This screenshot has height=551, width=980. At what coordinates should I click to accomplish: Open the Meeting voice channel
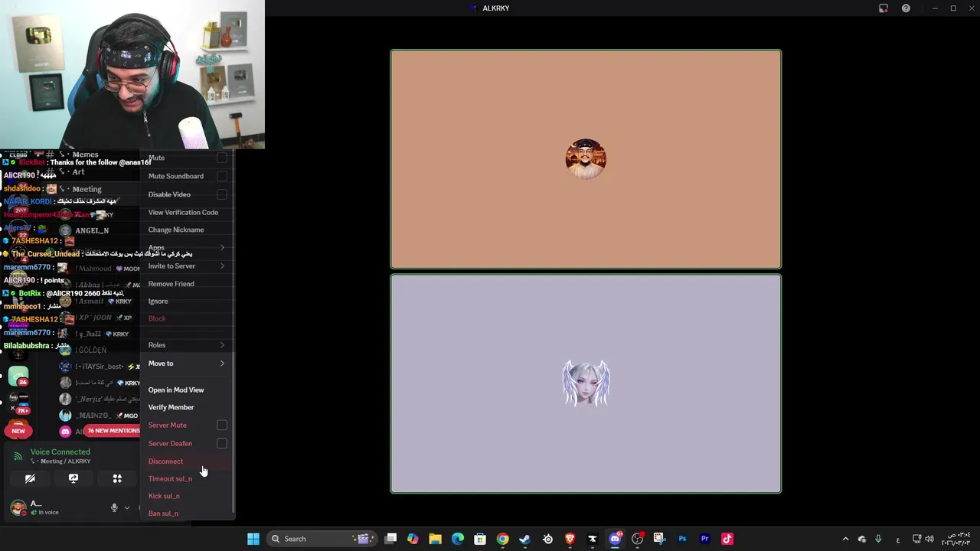[x=87, y=189]
